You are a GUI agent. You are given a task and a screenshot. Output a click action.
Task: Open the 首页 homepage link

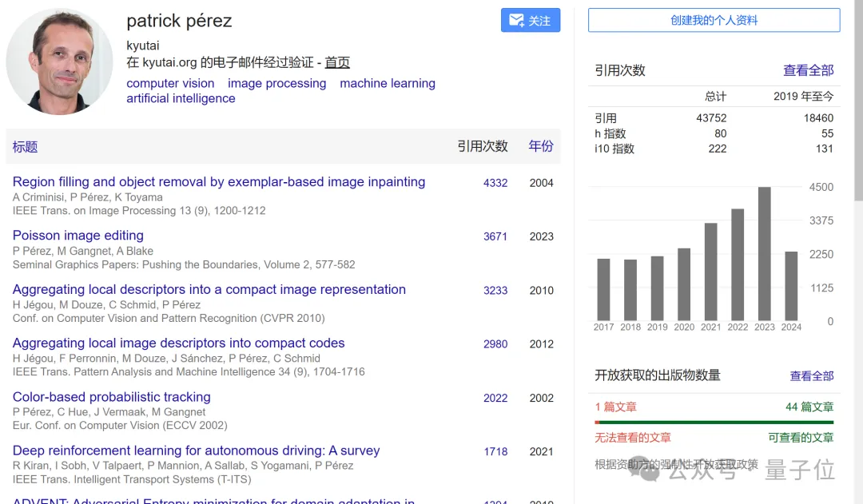[337, 62]
